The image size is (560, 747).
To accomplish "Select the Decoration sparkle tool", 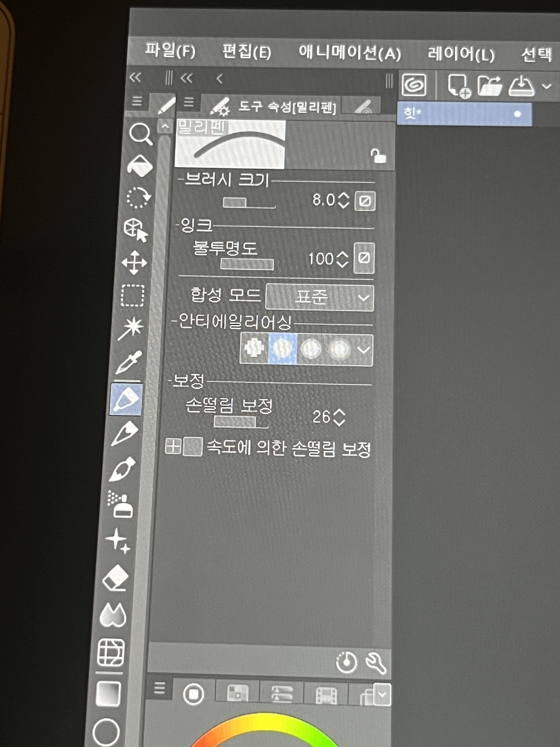I will pos(118,541).
